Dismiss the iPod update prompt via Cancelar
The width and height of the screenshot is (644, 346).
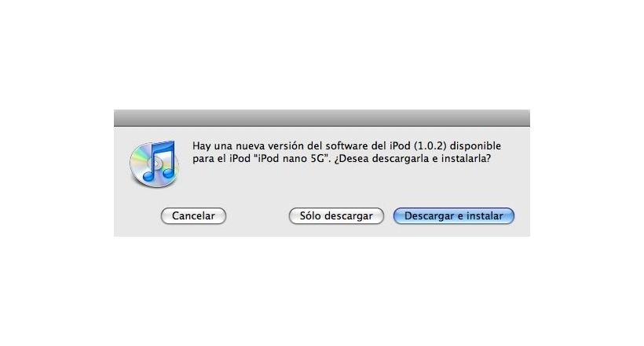[x=193, y=216]
